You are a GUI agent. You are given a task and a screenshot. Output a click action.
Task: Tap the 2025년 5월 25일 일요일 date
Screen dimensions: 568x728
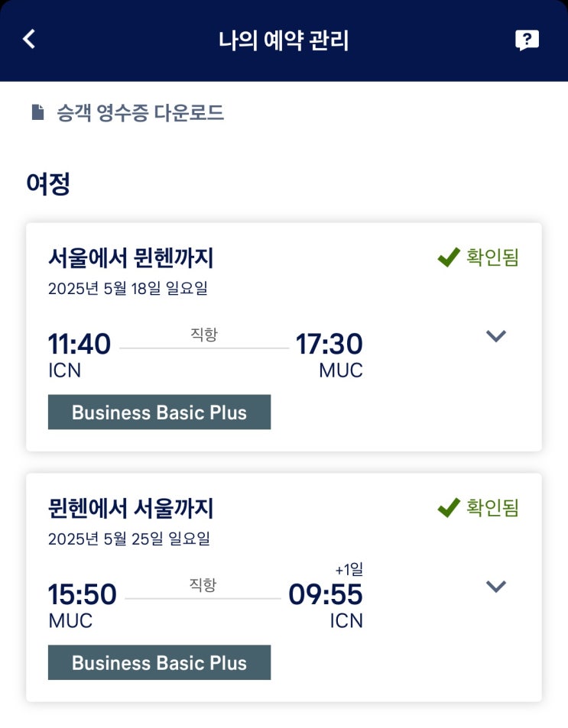[x=128, y=539]
